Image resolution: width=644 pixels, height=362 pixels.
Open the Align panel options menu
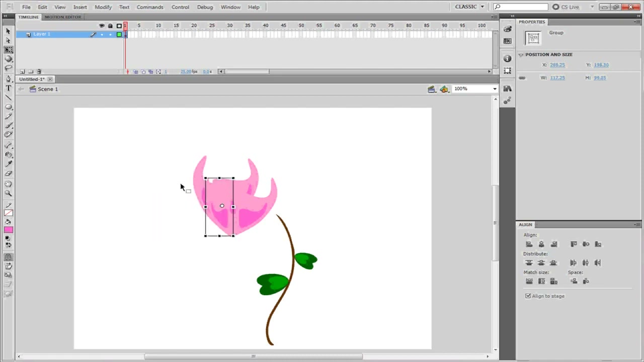[637, 225]
